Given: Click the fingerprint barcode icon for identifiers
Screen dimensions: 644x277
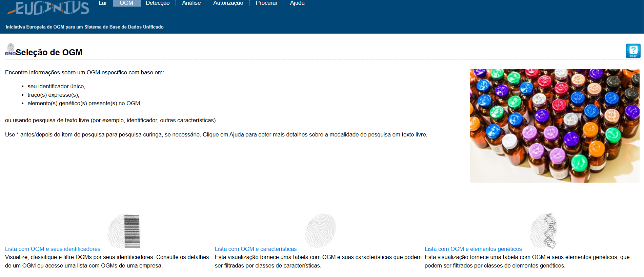Looking at the screenshot, I should point(124,231).
